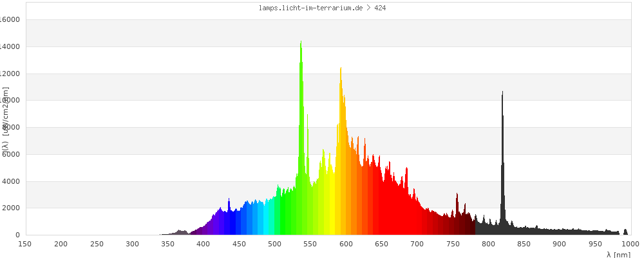Click the y-axis label 16000
Image resolution: width=644 pixels, height=258 pixels.
pyautogui.click(x=10, y=20)
